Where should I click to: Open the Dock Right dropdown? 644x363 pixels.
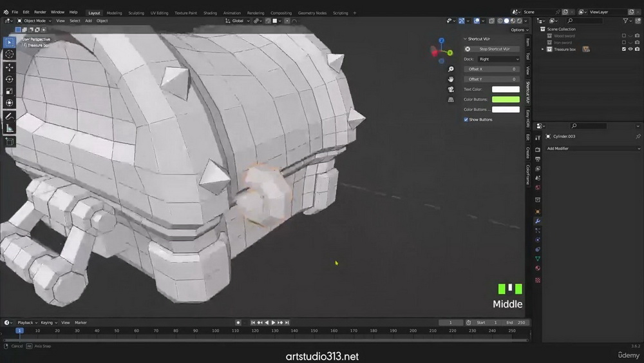point(498,59)
